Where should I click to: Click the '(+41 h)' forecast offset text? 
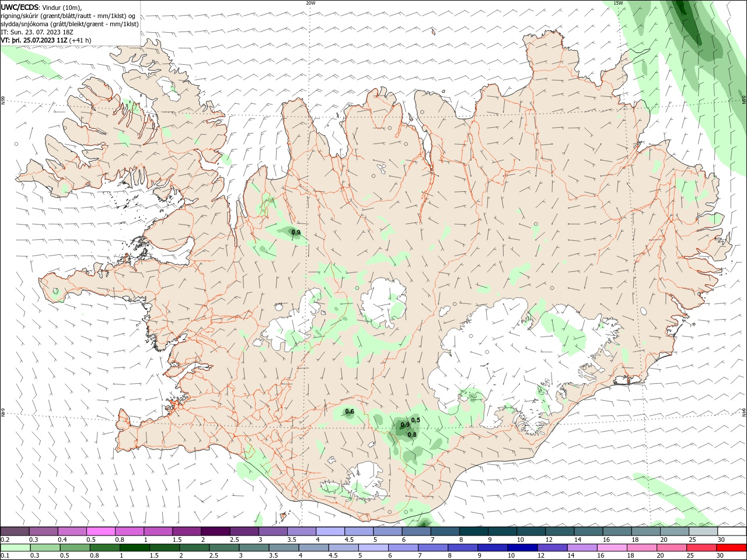click(x=80, y=40)
